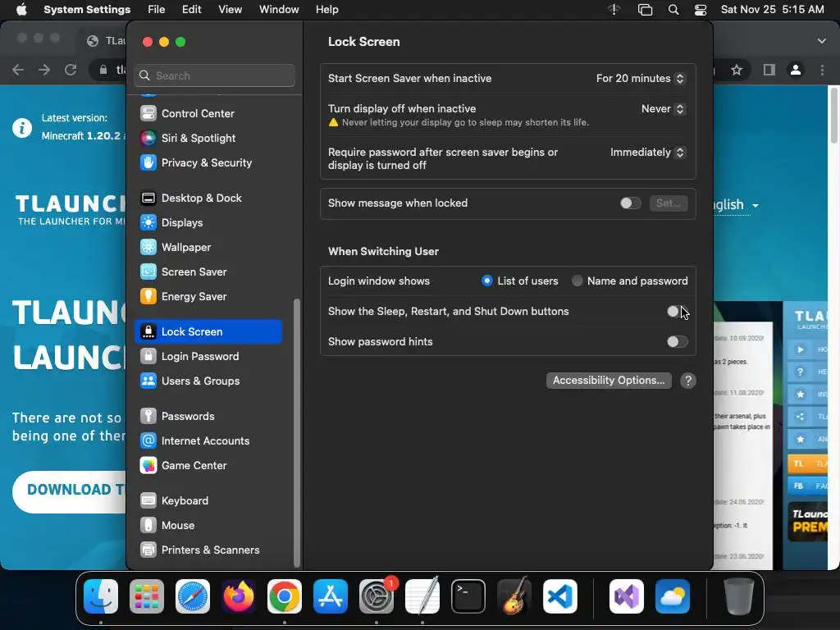This screenshot has width=840, height=630.
Task: Open Finder from the Dock
Action: coord(101,596)
